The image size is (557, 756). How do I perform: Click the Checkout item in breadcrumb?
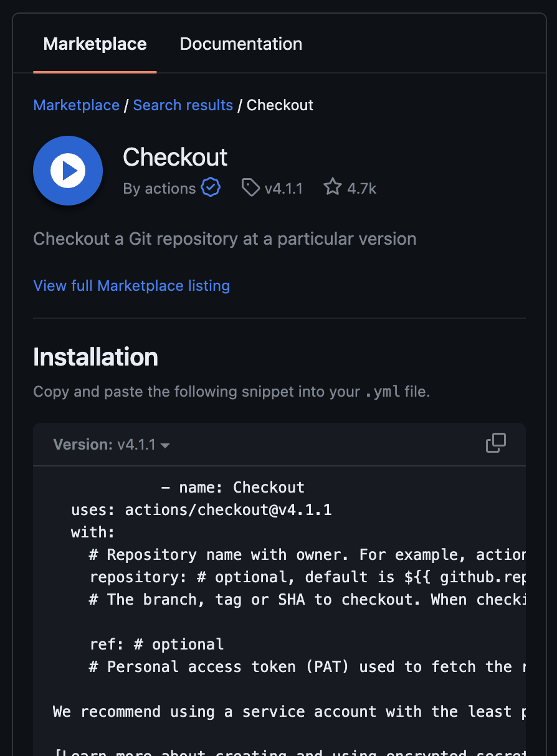[280, 105]
